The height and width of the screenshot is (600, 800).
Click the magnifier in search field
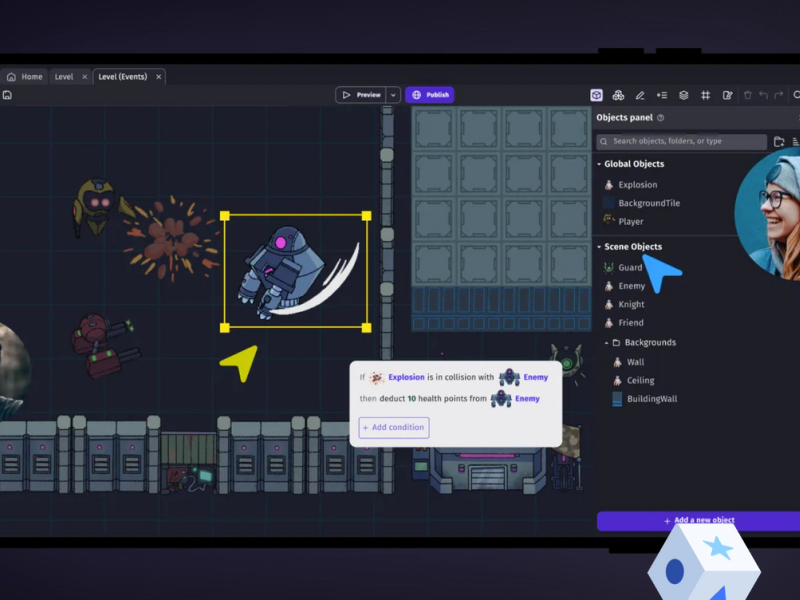click(x=604, y=141)
